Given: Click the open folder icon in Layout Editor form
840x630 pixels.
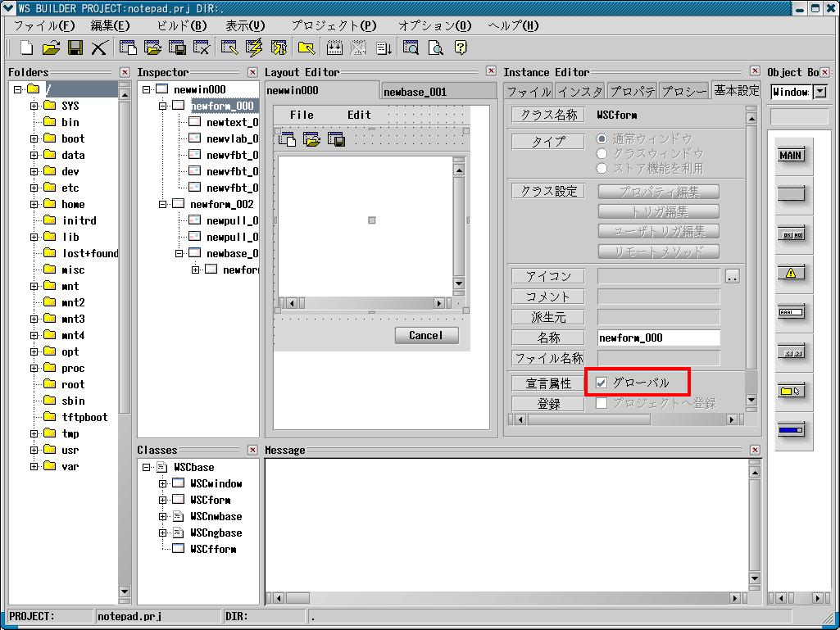Looking at the screenshot, I should click(311, 139).
